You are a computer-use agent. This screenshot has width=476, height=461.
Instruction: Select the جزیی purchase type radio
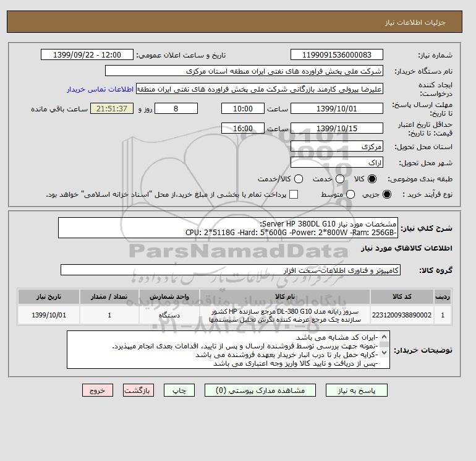coord(387,194)
